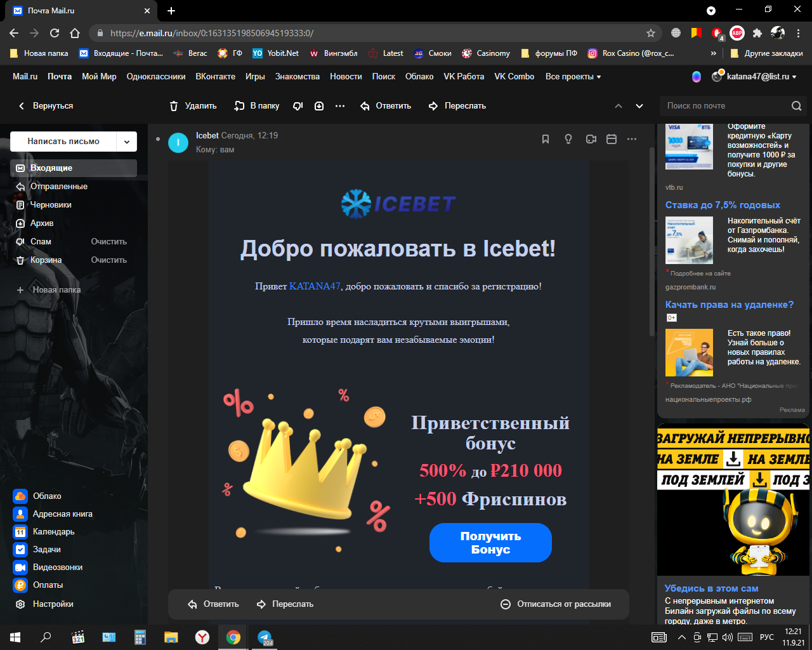Open the Windows Start menu
The width and height of the screenshot is (812, 650).
[x=15, y=637]
